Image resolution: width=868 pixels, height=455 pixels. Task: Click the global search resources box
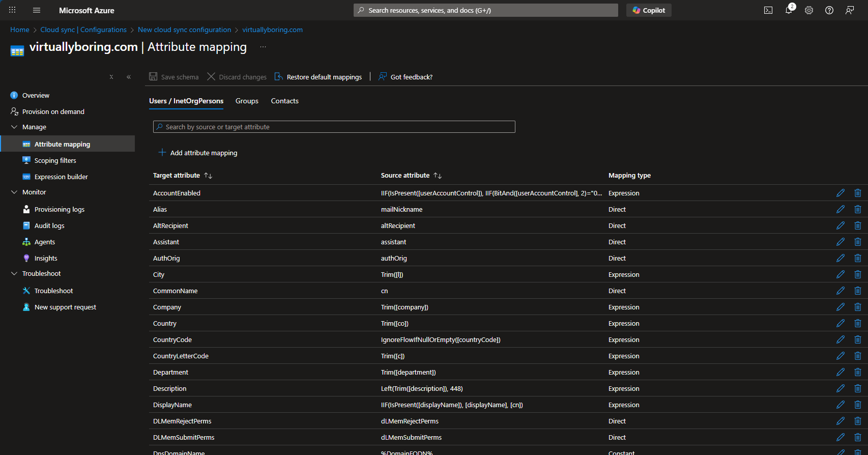486,10
